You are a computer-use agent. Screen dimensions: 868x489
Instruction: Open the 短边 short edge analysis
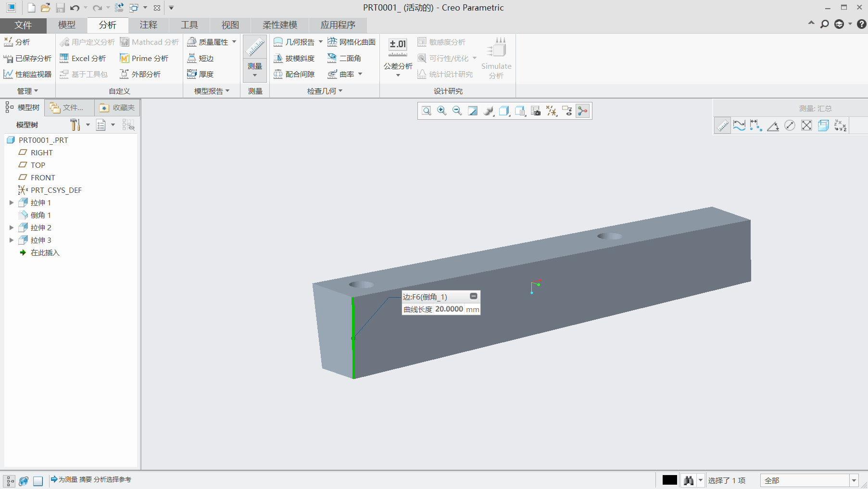pos(201,58)
